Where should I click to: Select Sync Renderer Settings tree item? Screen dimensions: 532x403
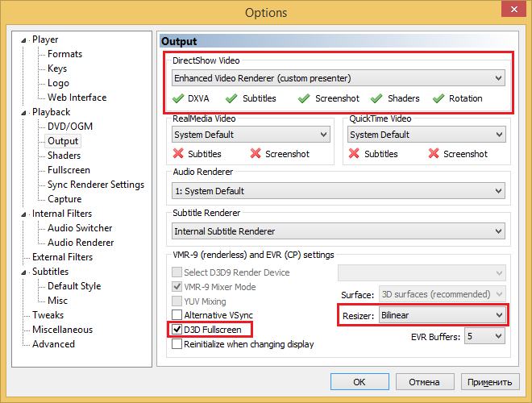(x=95, y=185)
